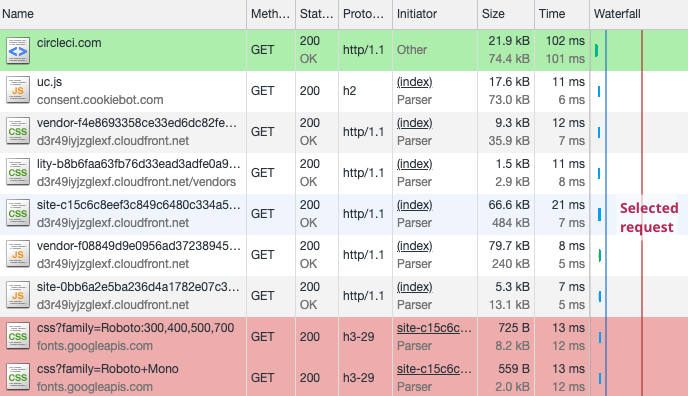Click the 725 B size cell
Image resolution: width=688 pixels, height=396 pixels.
pyautogui.click(x=514, y=328)
